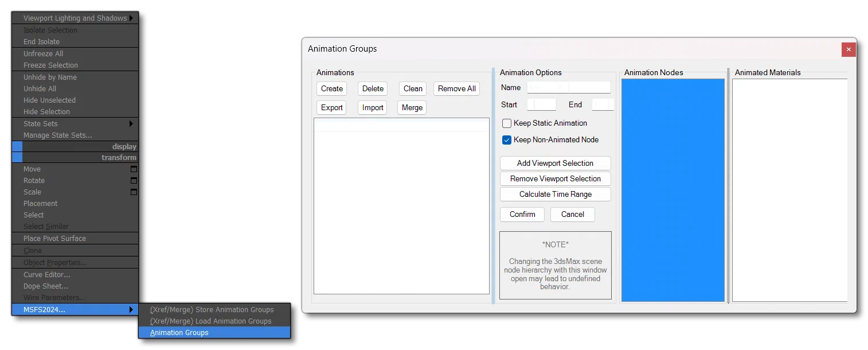This screenshot has height=350, width=868.
Task: Expand the State Sets submenu arrow
Action: (131, 123)
